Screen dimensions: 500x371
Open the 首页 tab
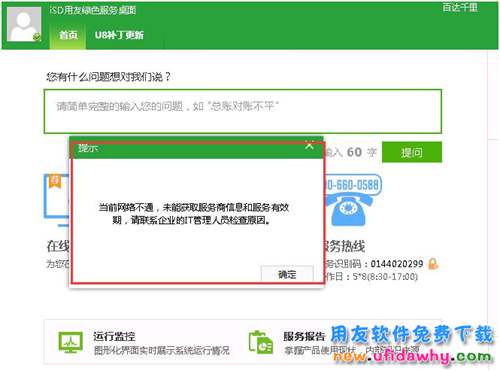tap(68, 35)
